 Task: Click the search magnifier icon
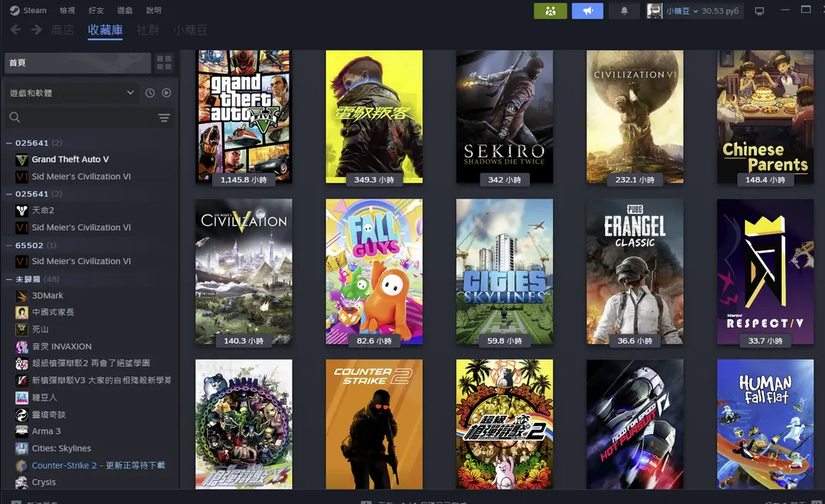point(15,118)
